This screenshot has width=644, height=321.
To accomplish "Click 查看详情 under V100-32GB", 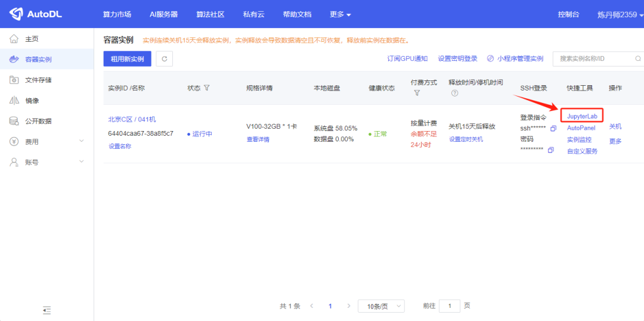I will tap(258, 139).
